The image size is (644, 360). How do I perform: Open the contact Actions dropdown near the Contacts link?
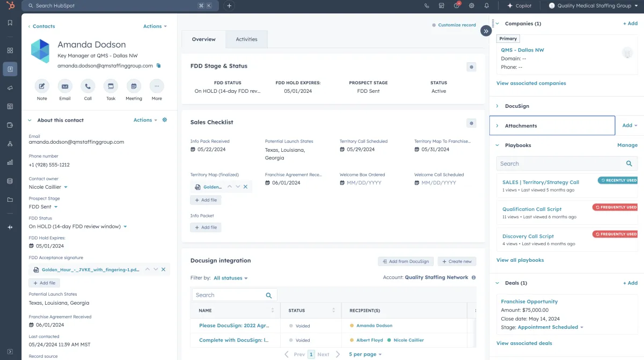[x=155, y=26]
